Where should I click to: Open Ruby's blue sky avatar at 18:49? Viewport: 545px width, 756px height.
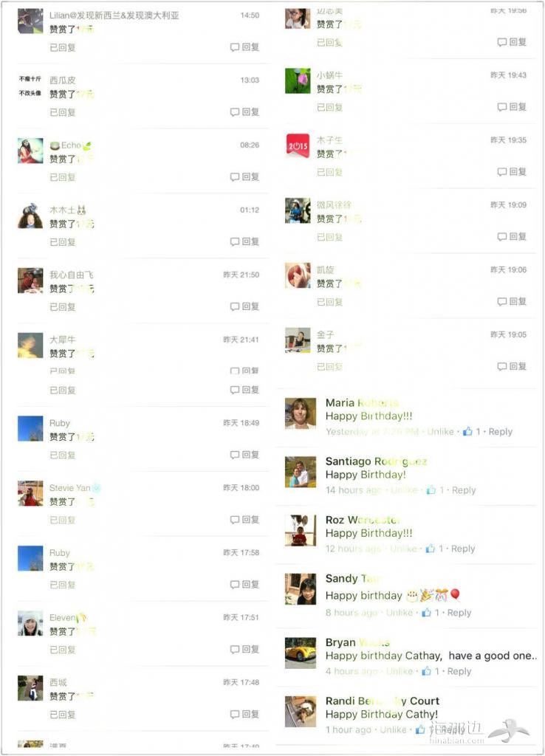coord(30,429)
